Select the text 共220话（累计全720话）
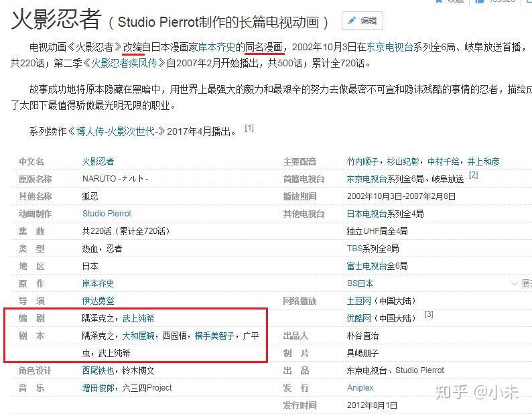 (126, 231)
